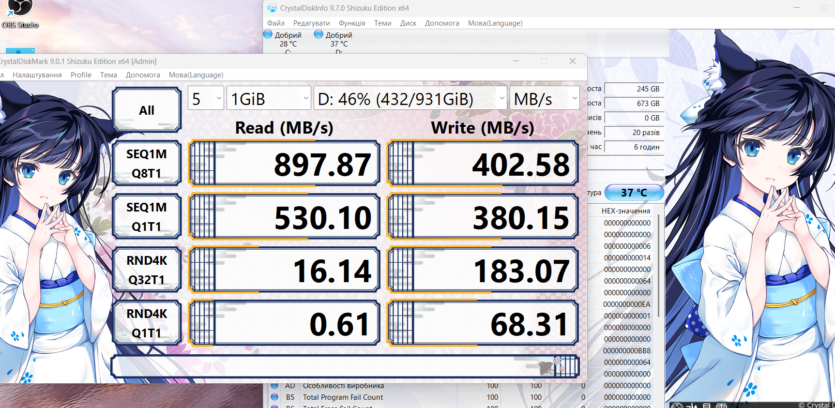Image resolution: width=835 pixels, height=408 pixels.
Task: Open the test count dropdown showing 5
Action: 206,99
